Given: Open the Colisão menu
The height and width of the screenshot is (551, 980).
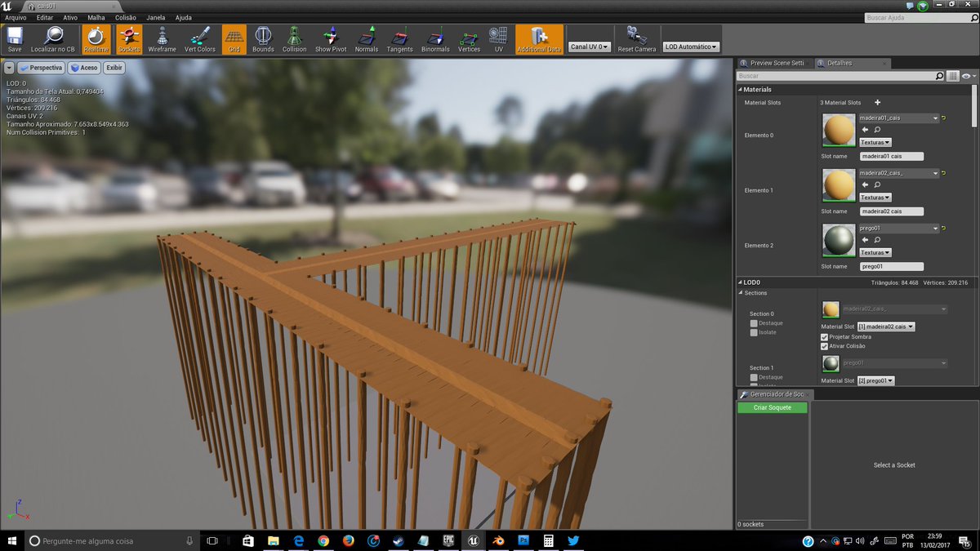Looking at the screenshot, I should click(x=126, y=17).
